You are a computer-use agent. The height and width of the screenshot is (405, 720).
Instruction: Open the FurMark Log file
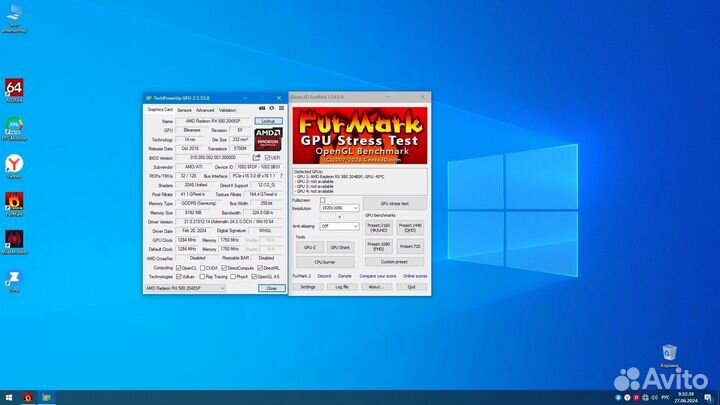[x=342, y=287]
